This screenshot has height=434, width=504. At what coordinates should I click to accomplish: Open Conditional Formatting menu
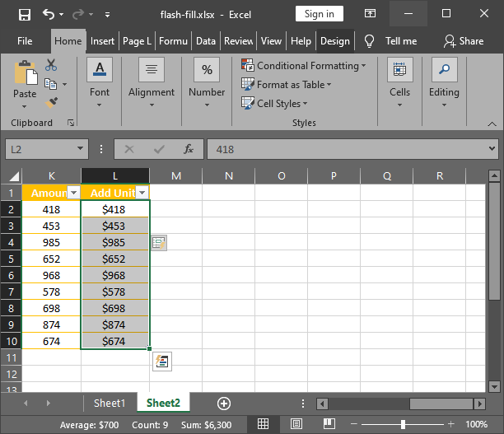click(303, 66)
